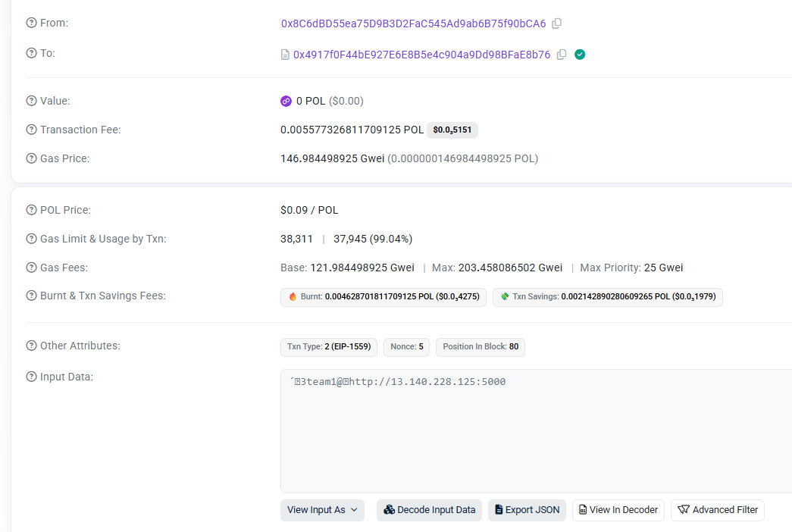Click the gas limit value 38,311
Viewport: 792px width, 532px height.
(x=296, y=239)
